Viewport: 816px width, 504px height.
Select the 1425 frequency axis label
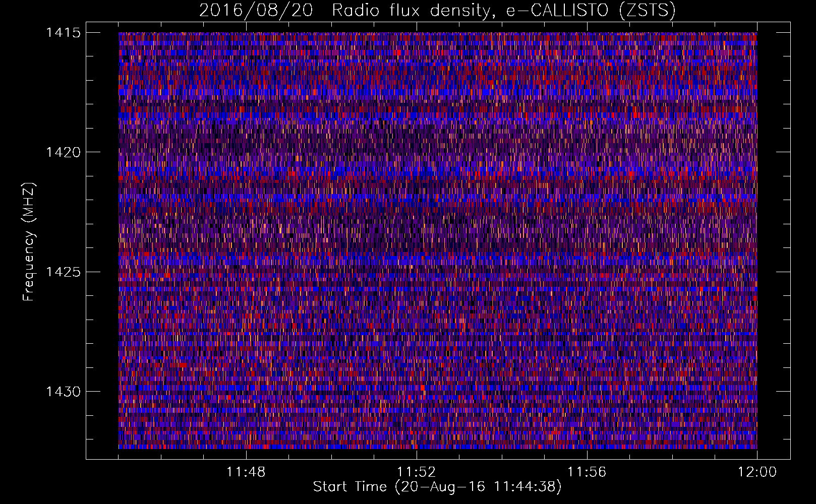click(63, 272)
